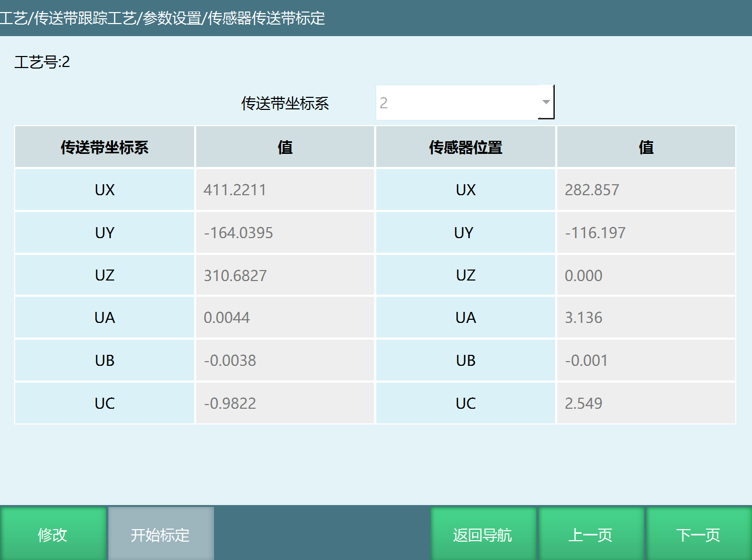Click the sensor UC value 2.549

pos(646,403)
